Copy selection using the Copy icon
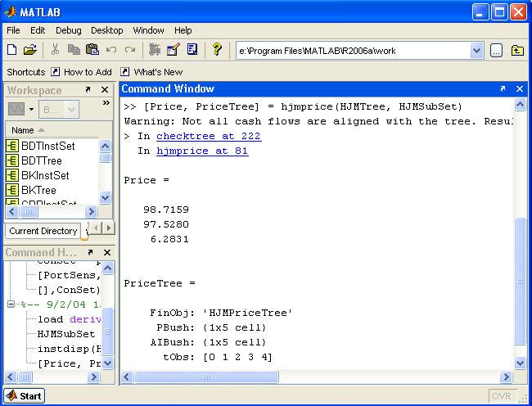Image resolution: width=532 pixels, height=406 pixels. [x=74, y=50]
